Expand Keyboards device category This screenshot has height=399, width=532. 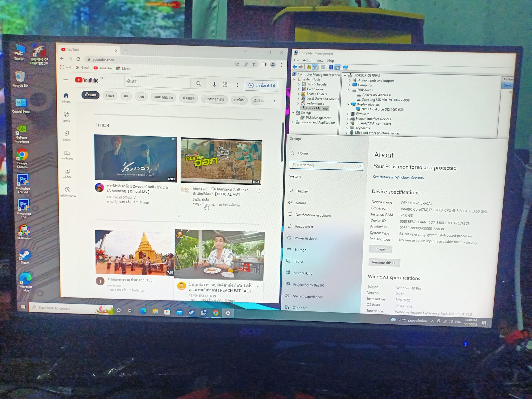(347, 128)
